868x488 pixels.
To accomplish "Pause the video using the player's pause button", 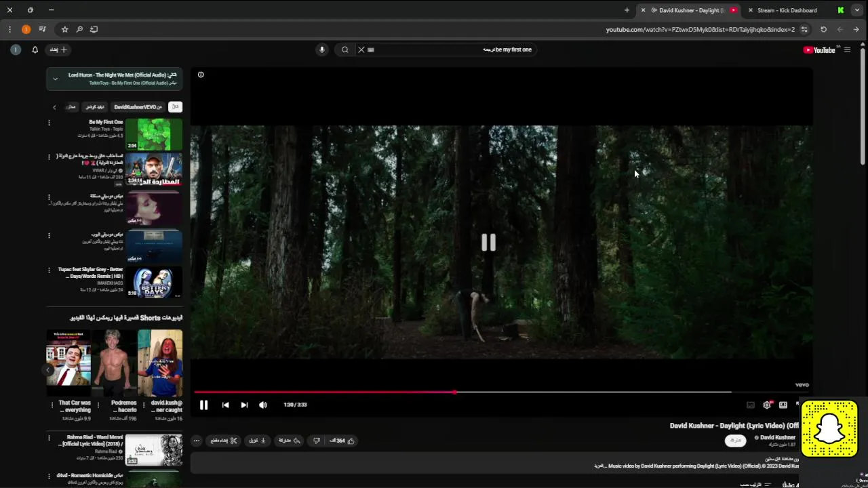I will tap(203, 405).
